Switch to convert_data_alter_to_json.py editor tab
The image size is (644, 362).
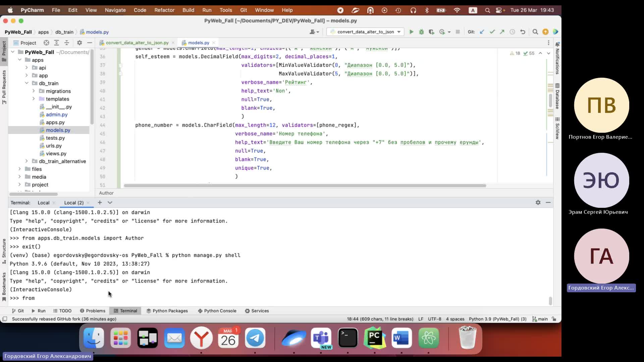click(x=137, y=43)
